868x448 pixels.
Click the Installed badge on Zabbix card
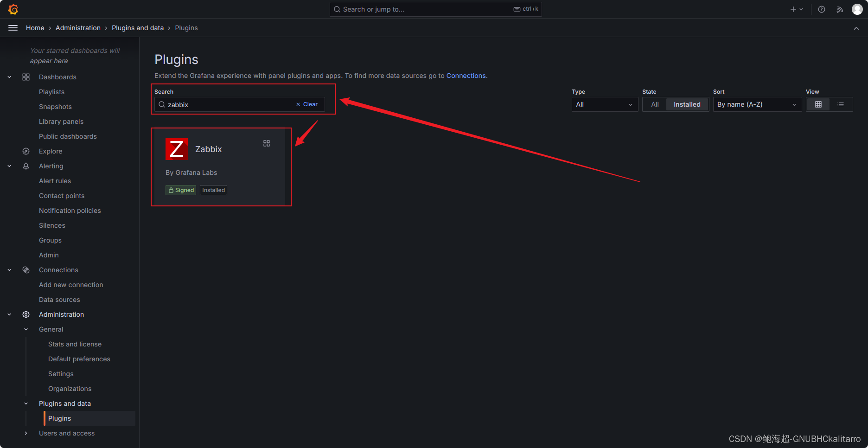coord(213,190)
